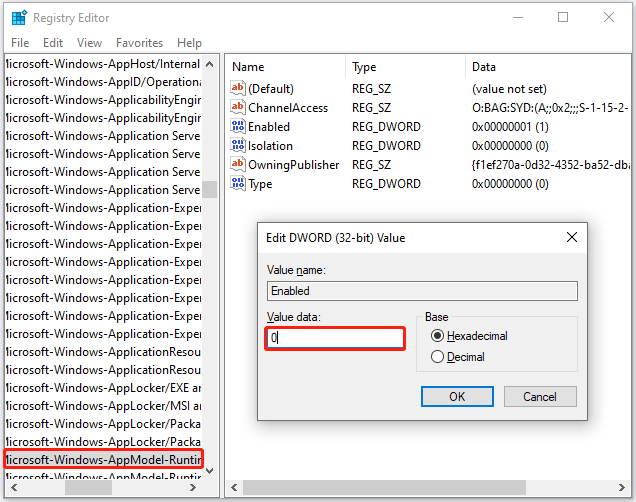Select the Enabled DWORD value icon
This screenshot has width=636, height=502.
pyautogui.click(x=238, y=126)
